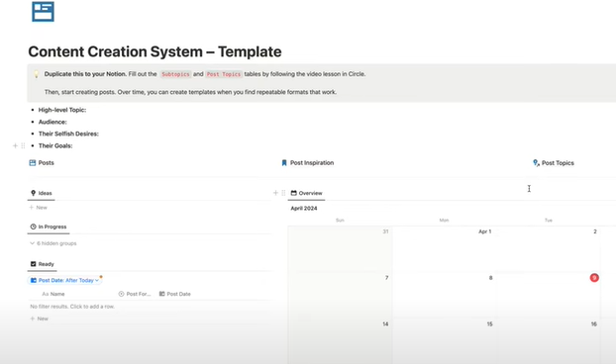Click the Post Topics icon
616x364 pixels.
(536, 163)
